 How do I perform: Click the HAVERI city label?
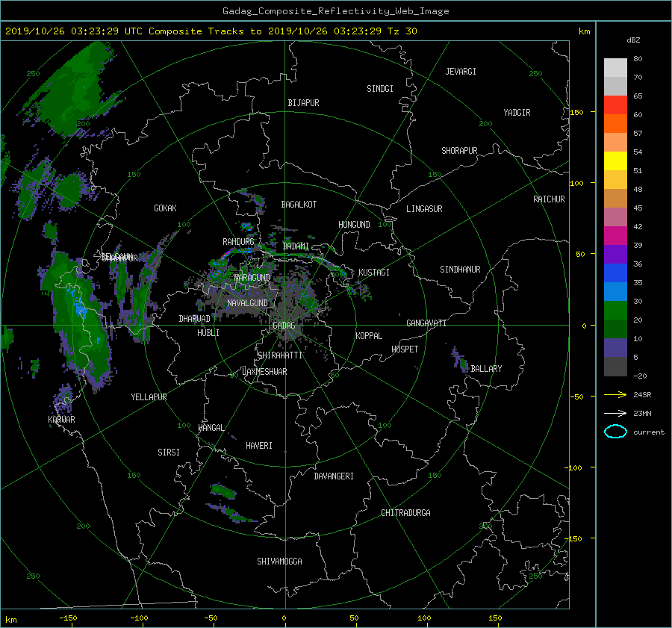[x=259, y=445]
